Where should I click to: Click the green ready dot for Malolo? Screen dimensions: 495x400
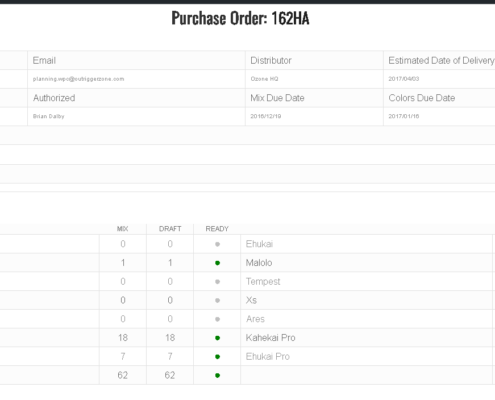coord(217,263)
